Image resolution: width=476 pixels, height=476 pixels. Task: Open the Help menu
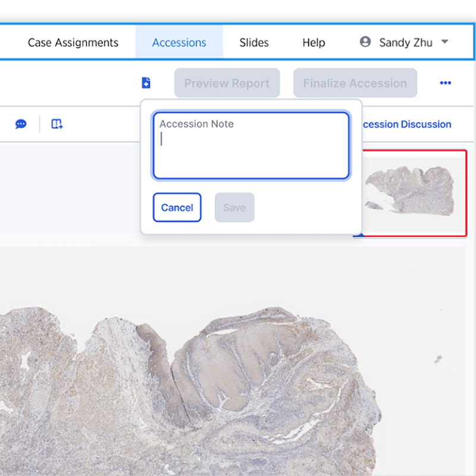coord(314,42)
